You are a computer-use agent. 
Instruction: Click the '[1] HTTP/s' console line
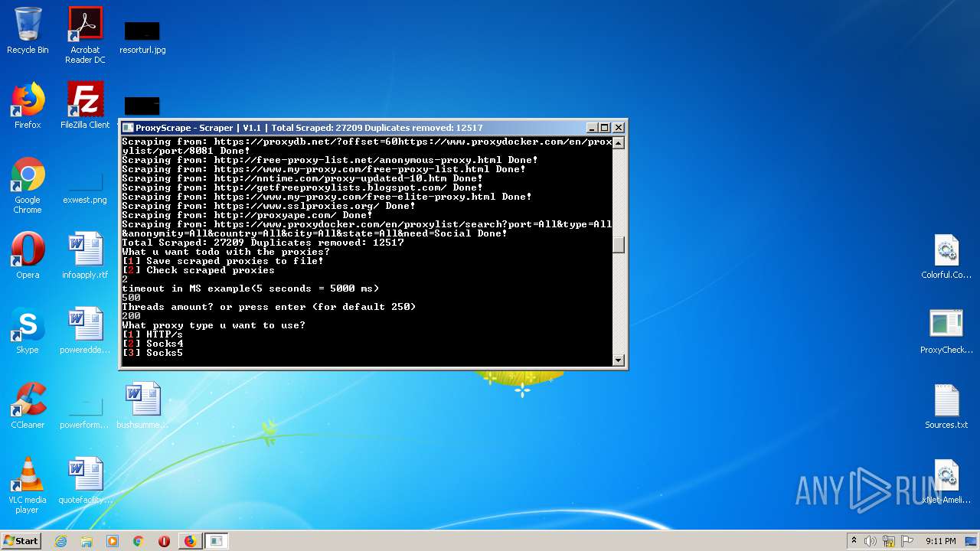click(152, 334)
